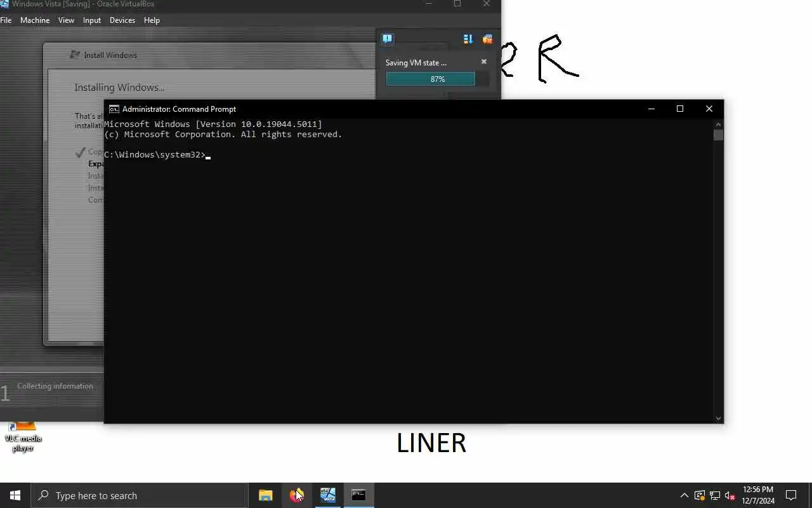Minimize the Command Prompt window
812x508 pixels.
pyautogui.click(x=651, y=109)
